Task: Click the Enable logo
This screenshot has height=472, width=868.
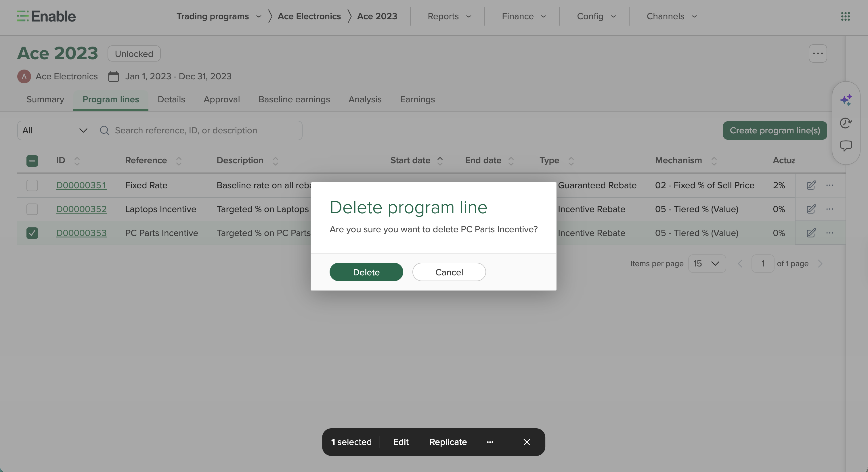Action: (x=46, y=16)
